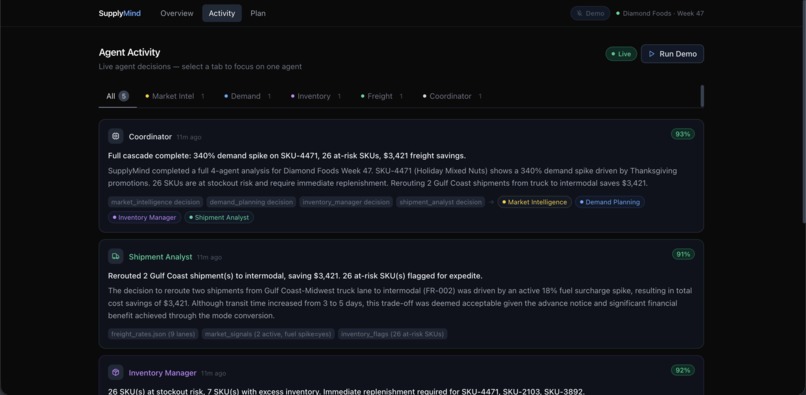The height and width of the screenshot is (395, 806).
Task: Click the inventory_manager decision tag
Action: (346, 202)
